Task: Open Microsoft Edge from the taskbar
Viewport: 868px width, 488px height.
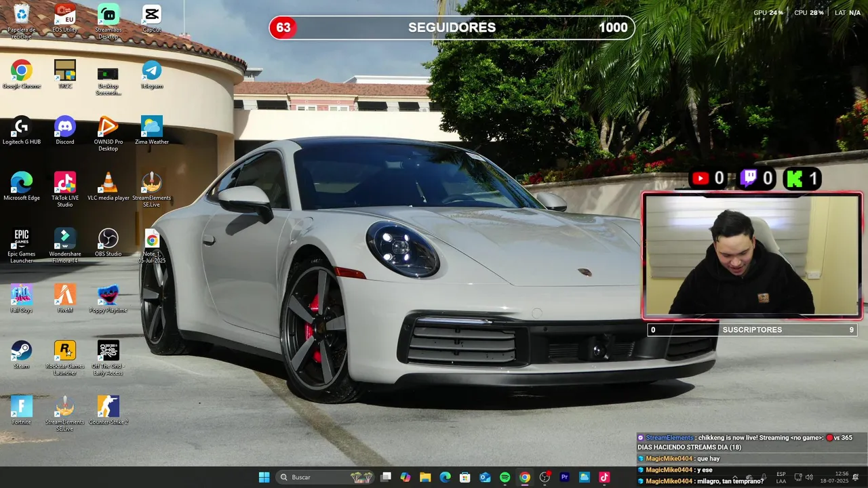Action: [x=445, y=477]
